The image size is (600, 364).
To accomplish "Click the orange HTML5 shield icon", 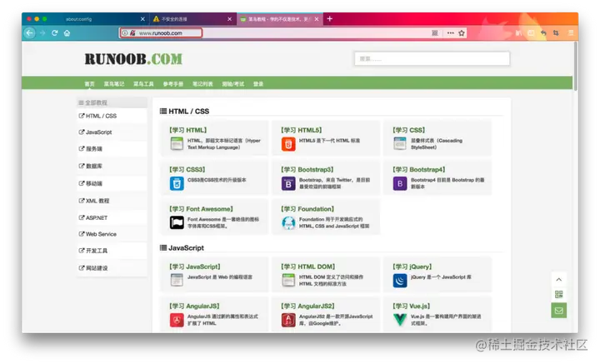I will coord(288,144).
